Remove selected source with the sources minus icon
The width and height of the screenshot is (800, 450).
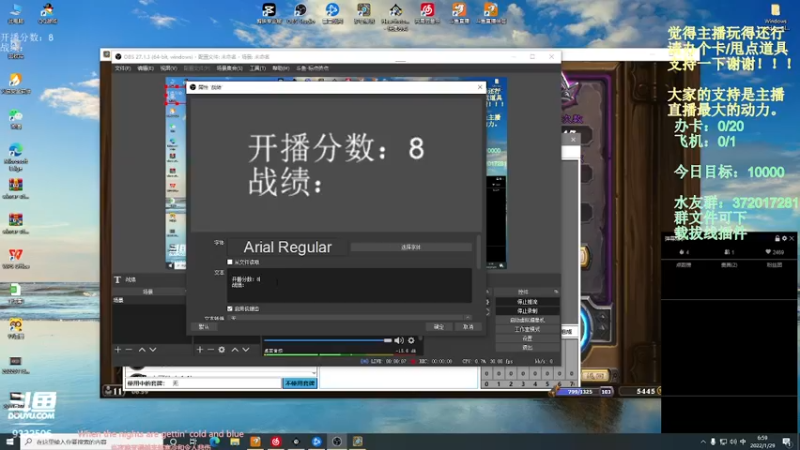210,349
